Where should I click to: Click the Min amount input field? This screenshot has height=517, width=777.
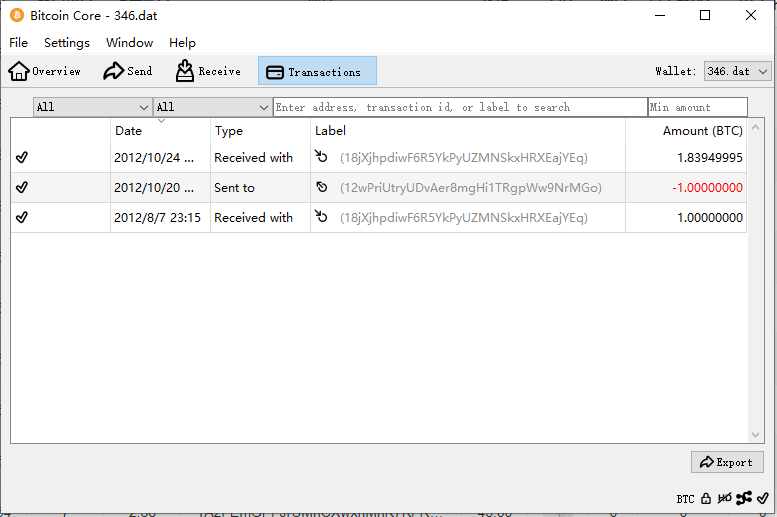[x=697, y=107]
